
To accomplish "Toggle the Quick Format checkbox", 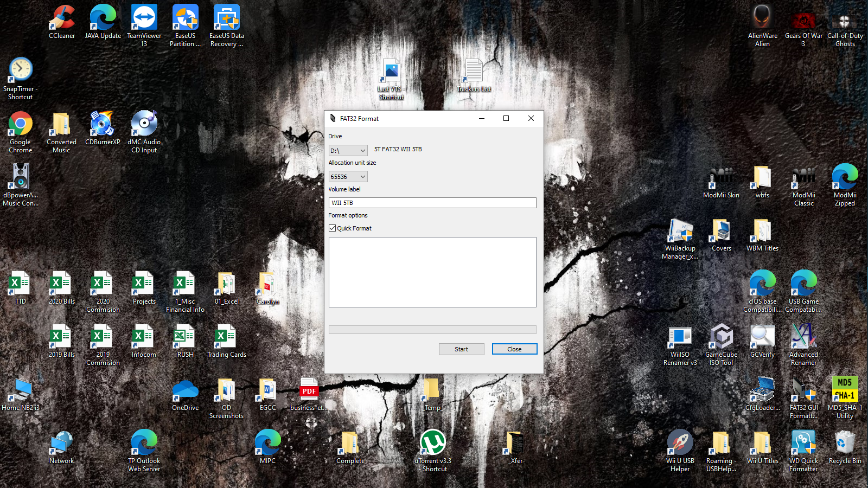I will (x=333, y=228).
